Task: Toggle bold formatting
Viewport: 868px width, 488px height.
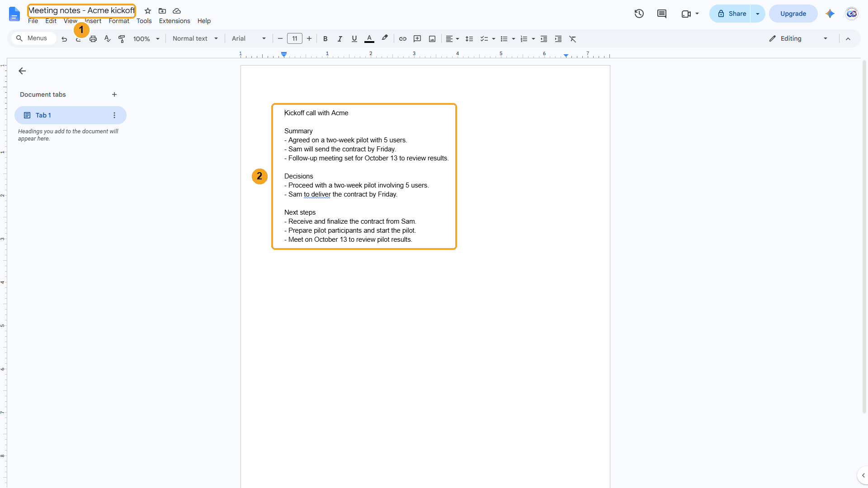Action: click(325, 39)
